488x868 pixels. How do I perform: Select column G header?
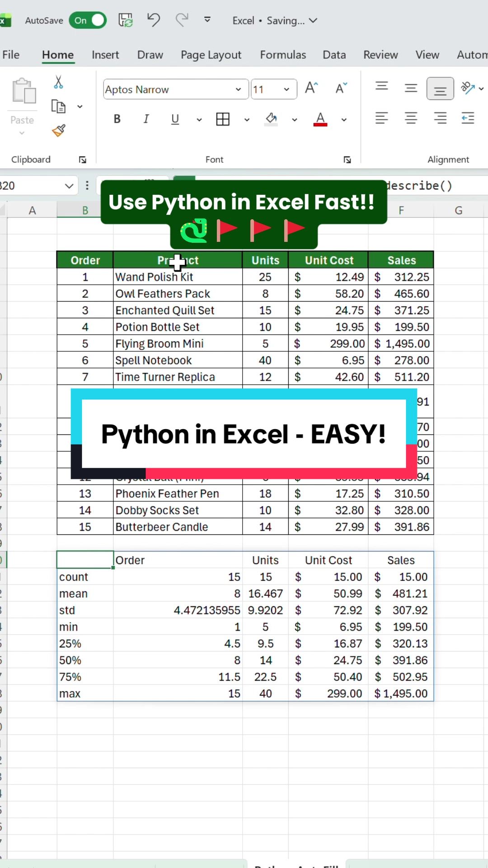coord(458,210)
